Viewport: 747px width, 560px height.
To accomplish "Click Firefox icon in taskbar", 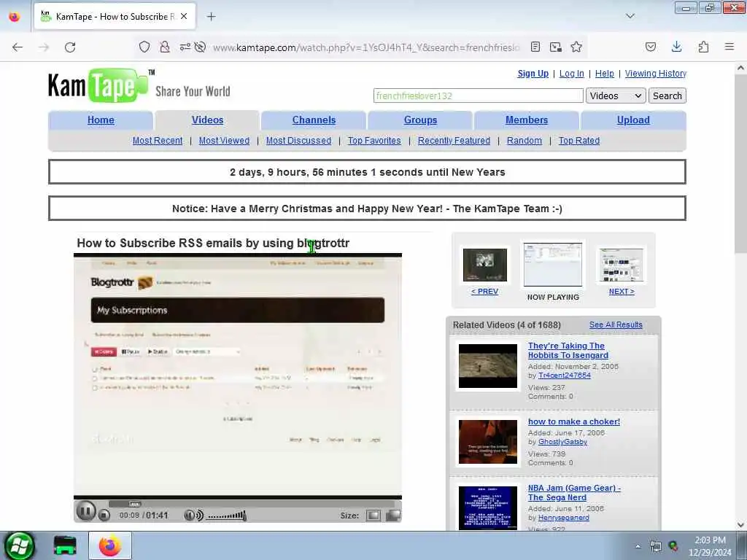I will (x=110, y=545).
